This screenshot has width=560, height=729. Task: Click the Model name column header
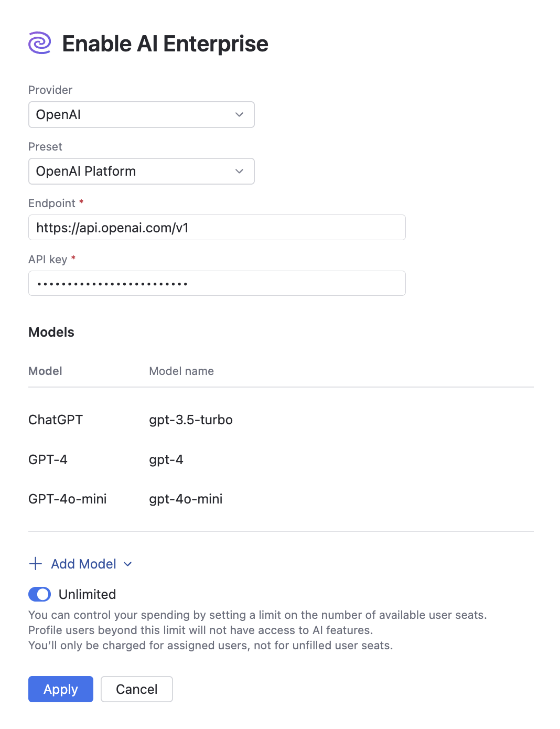point(181,371)
